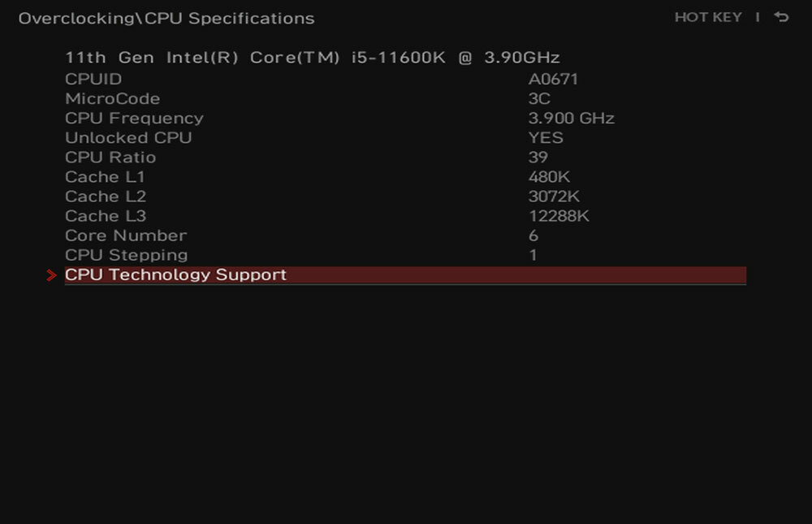
Task: Open CPU Technology Support submenu
Action: 405,275
